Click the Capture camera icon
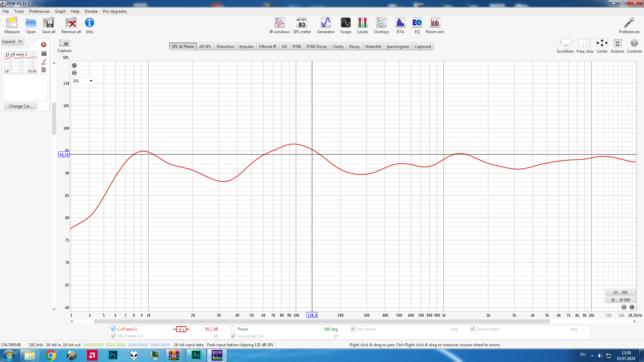Screen dimensions: 644x362 [x=64, y=43]
